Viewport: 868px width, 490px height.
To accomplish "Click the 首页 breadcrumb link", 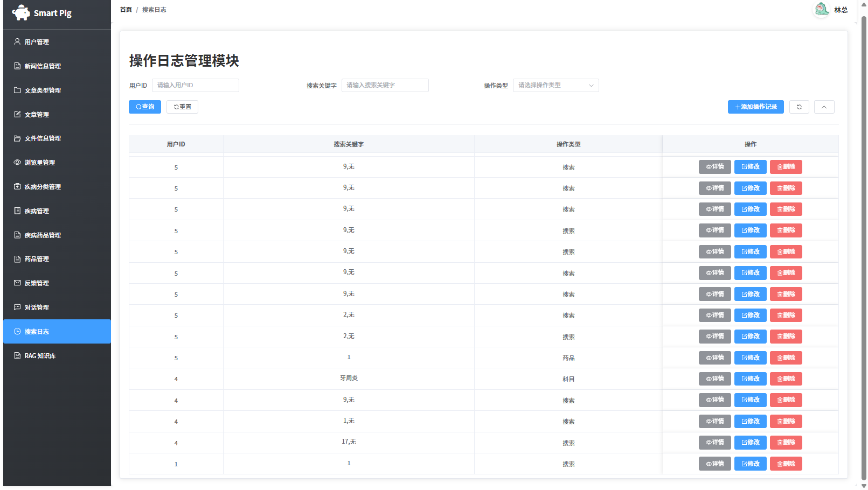I will 126,10.
